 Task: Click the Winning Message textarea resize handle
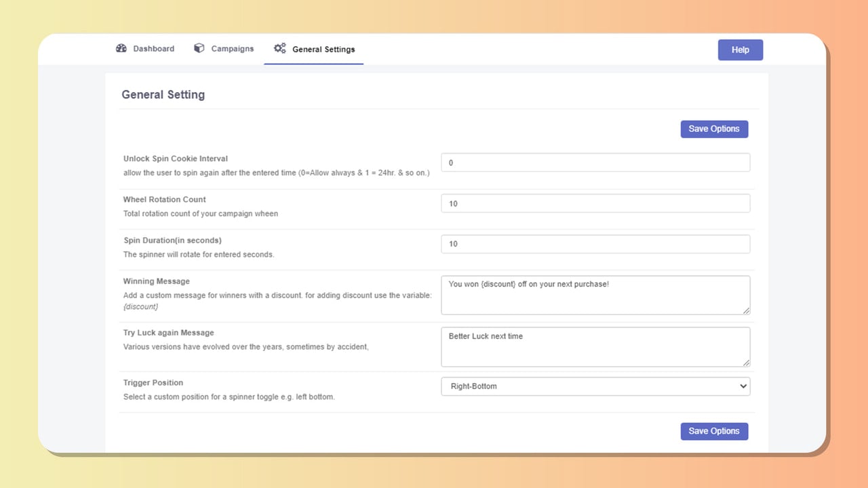(x=746, y=310)
